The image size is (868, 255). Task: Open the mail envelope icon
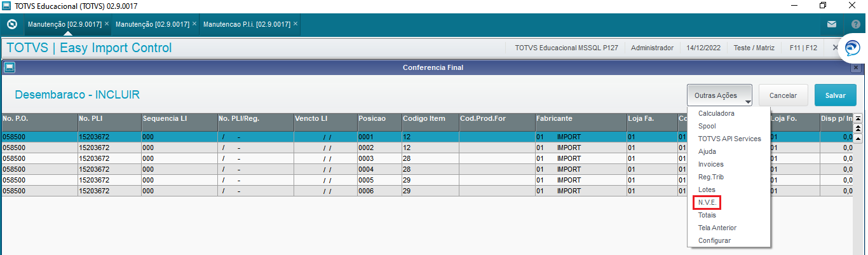832,24
